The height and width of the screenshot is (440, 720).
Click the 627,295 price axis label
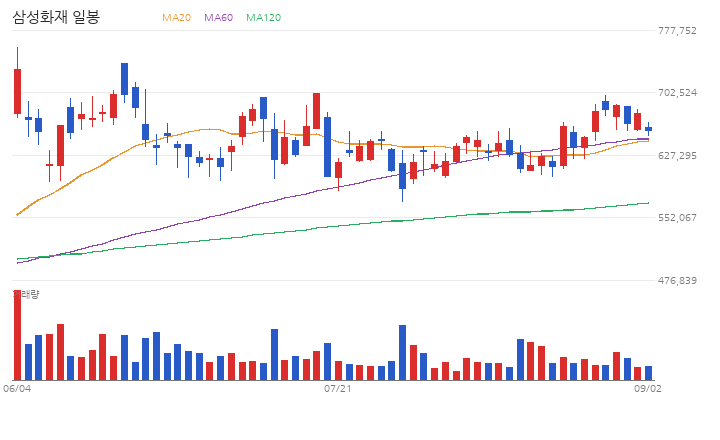677,155
